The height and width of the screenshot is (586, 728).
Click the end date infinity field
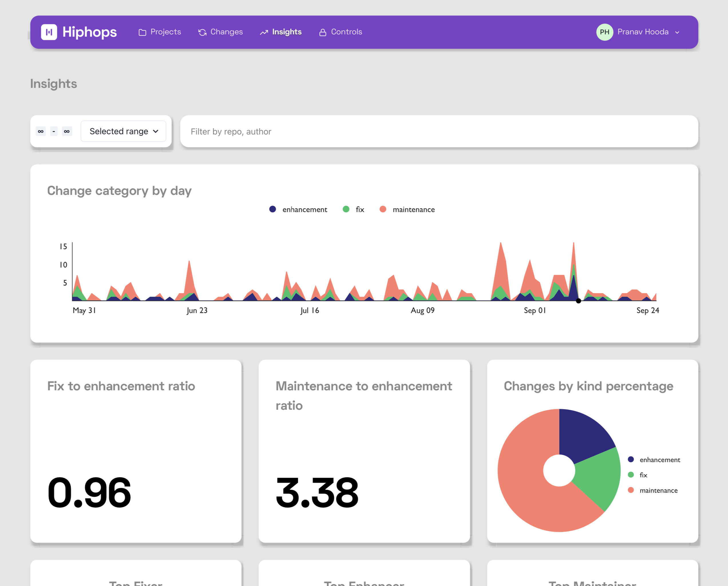pyautogui.click(x=67, y=131)
